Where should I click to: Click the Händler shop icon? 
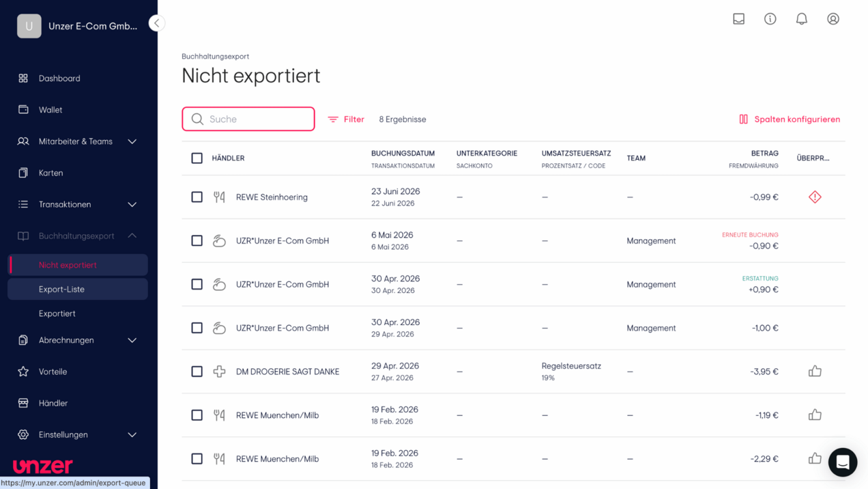point(23,403)
